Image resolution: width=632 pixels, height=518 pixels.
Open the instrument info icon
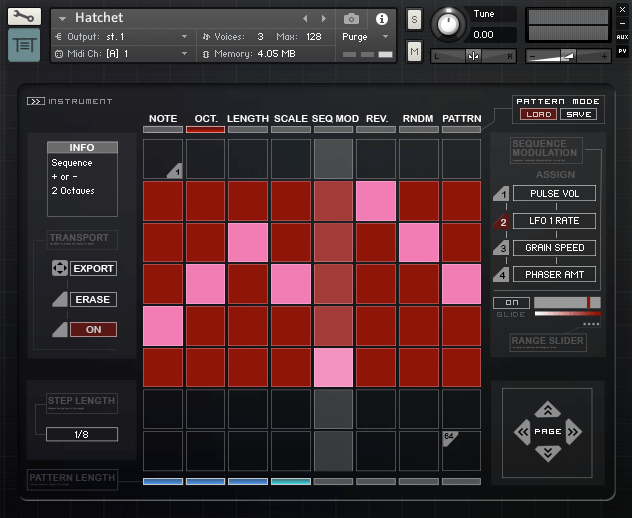(381, 18)
